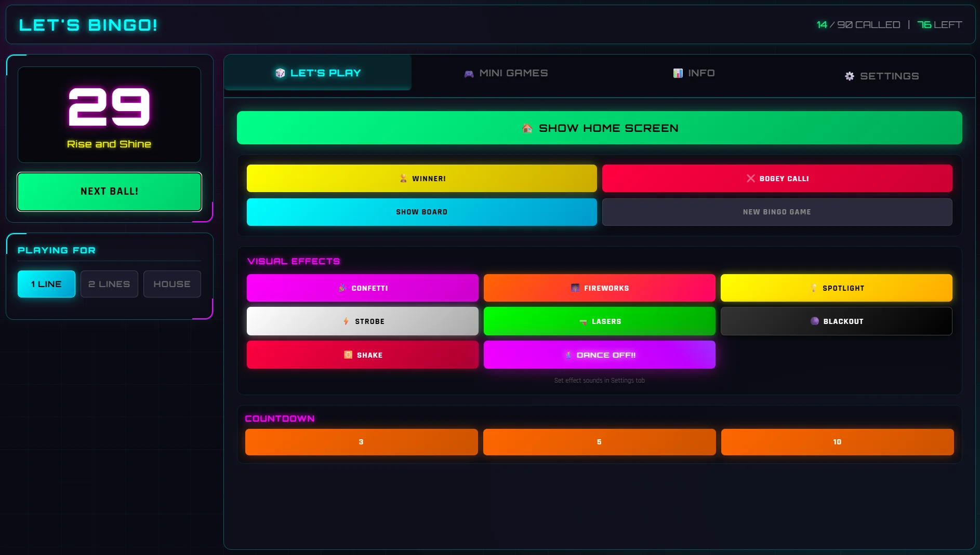
Task: Start the 10 second countdown
Action: click(x=837, y=442)
